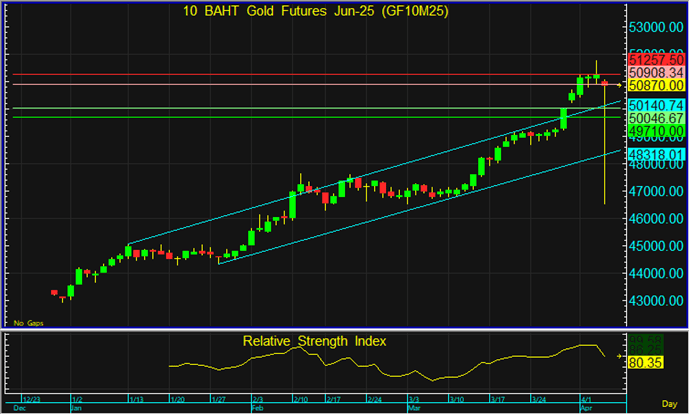
Task: Select the pink 50908.34 price label
Action: (655, 73)
